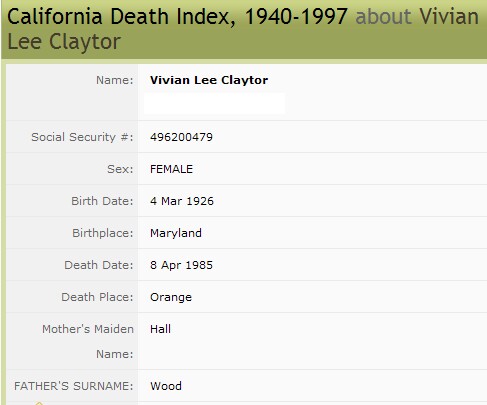Screen dimensions: 487x405
Task: Click the death date 8 Apr 1985
Action: pos(181,265)
